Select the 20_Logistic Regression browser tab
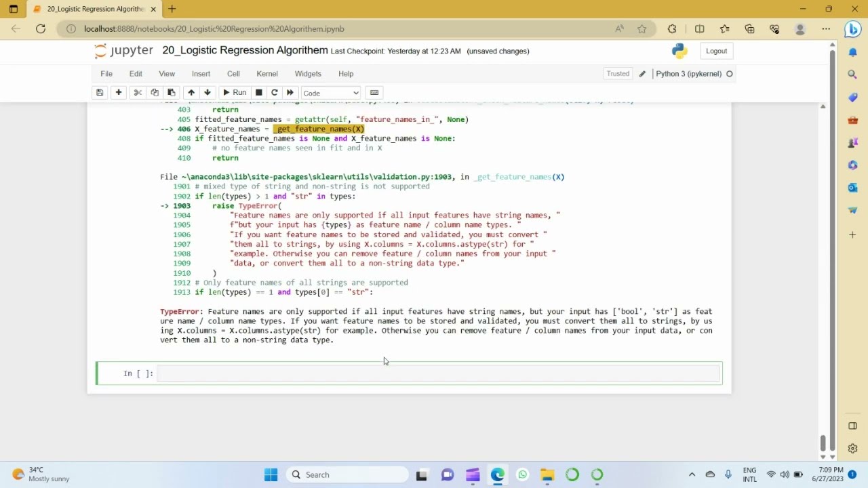Screen dimensions: 868x488 94,9
